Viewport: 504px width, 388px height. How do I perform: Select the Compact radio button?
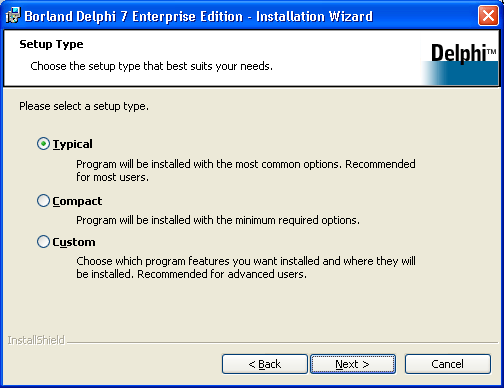[43, 201]
